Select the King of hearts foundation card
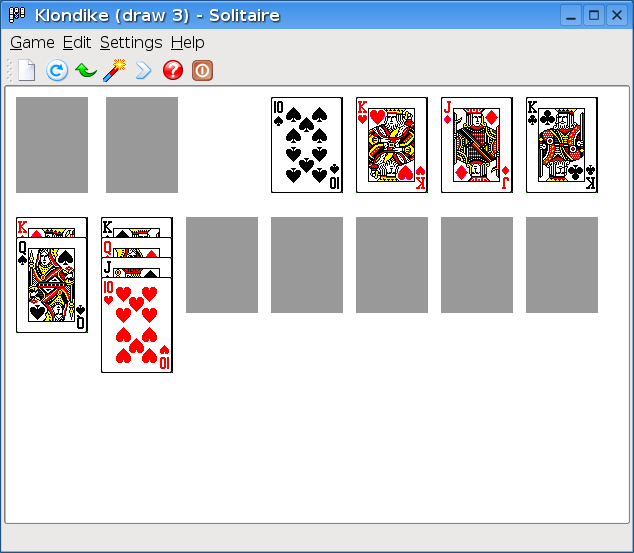Screen dimensions: 634x553 coord(392,145)
